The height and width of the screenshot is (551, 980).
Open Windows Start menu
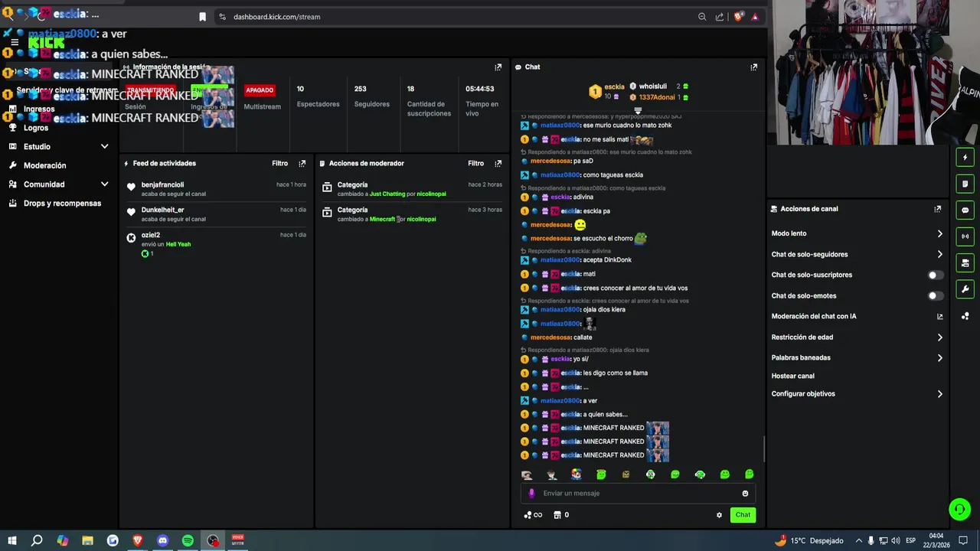[x=11, y=540]
